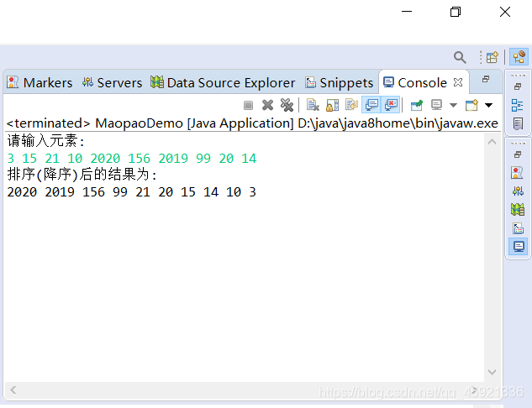Toggle show console when standard out changes
532x408 pixels.
(x=371, y=105)
